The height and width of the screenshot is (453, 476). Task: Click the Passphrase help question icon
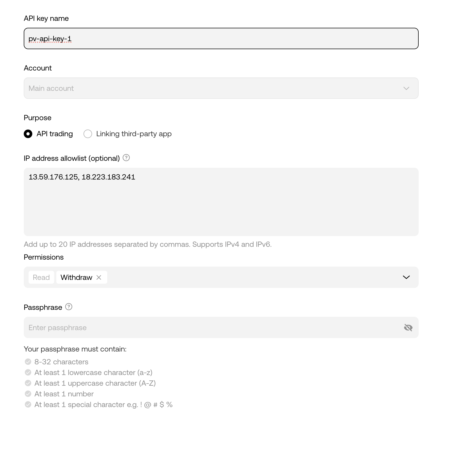(x=69, y=307)
